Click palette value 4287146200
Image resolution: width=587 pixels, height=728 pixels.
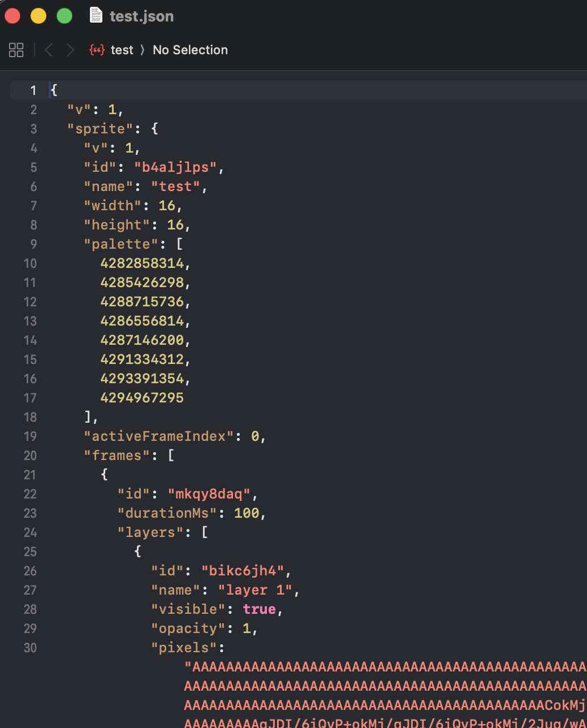point(142,340)
